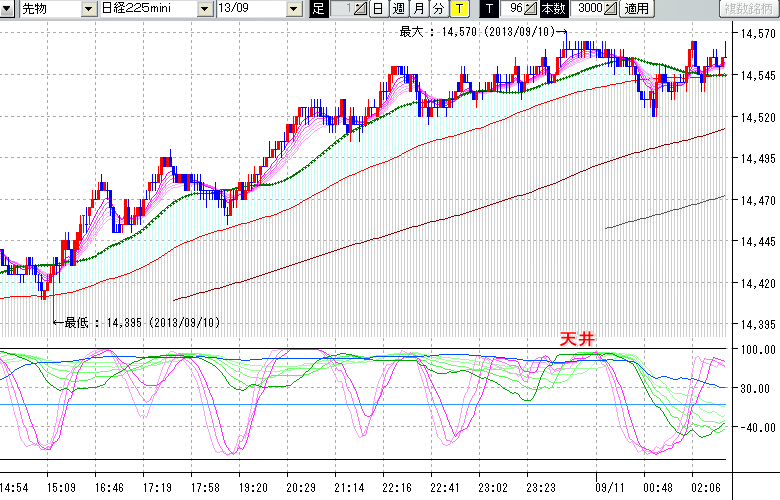Select the minute (分) timeframe button
780x500 pixels.
click(438, 9)
